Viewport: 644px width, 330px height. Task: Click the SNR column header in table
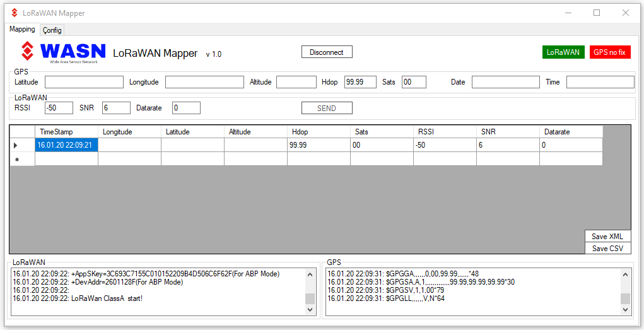[508, 131]
